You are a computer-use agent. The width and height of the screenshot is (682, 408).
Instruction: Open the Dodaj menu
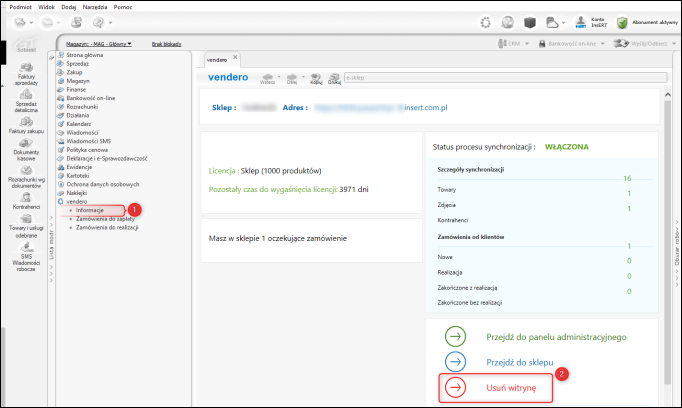pyautogui.click(x=69, y=7)
